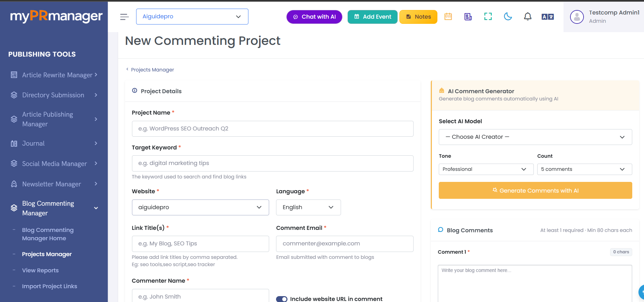Switch to dark mode with moon icon
Image resolution: width=644 pixels, height=302 pixels.
point(508,17)
